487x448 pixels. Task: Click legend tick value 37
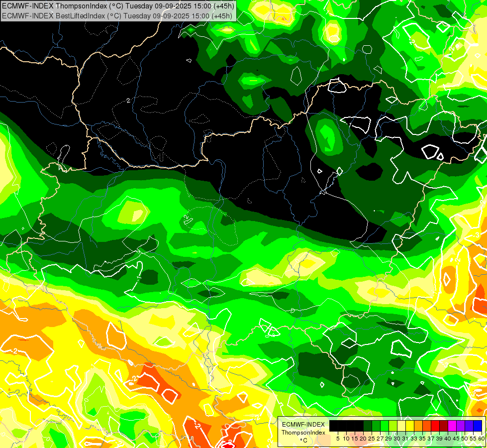(430, 439)
